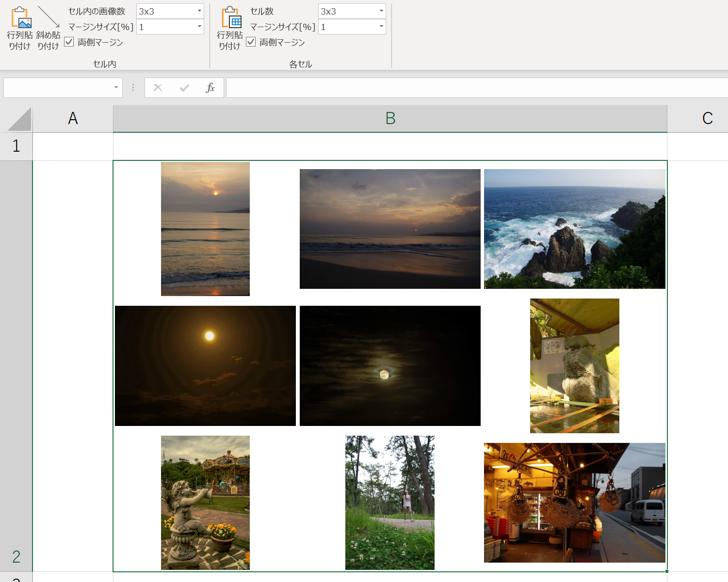Select column A header
The width and height of the screenshot is (728, 582).
point(73,118)
